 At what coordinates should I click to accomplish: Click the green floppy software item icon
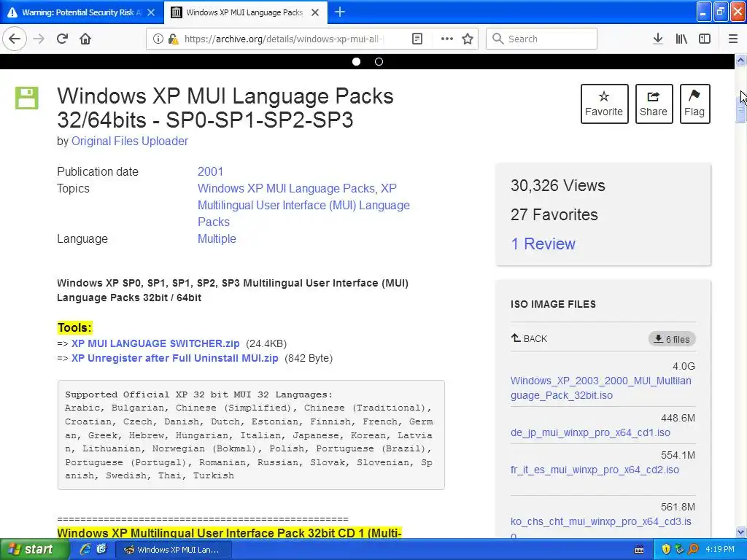(x=27, y=98)
